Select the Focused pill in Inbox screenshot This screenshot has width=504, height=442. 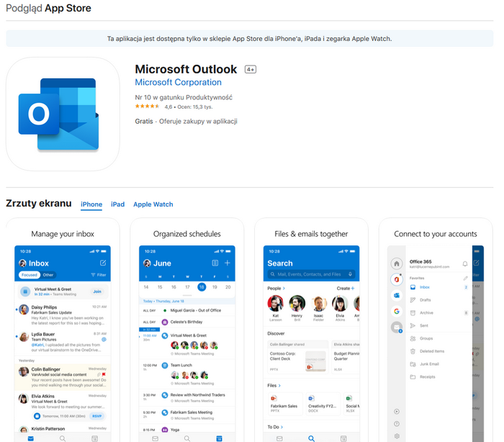pyautogui.click(x=30, y=275)
